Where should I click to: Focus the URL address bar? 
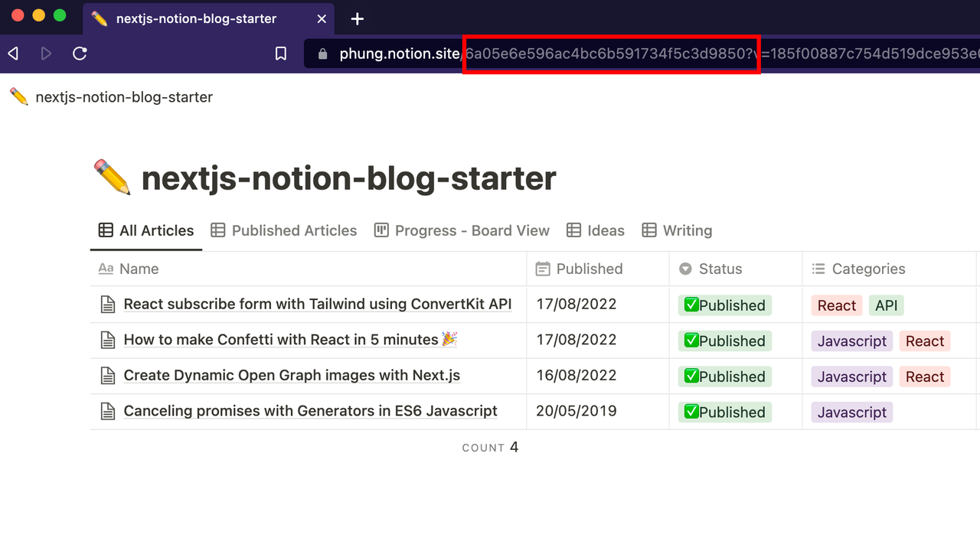(642, 54)
